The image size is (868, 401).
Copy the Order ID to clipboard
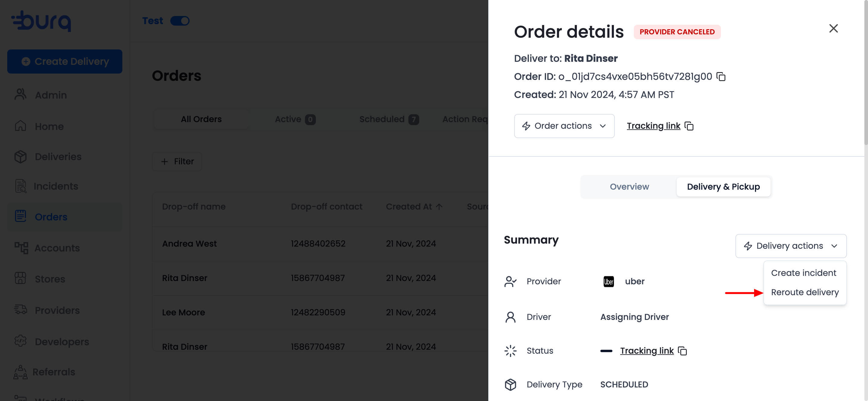pyautogui.click(x=721, y=77)
